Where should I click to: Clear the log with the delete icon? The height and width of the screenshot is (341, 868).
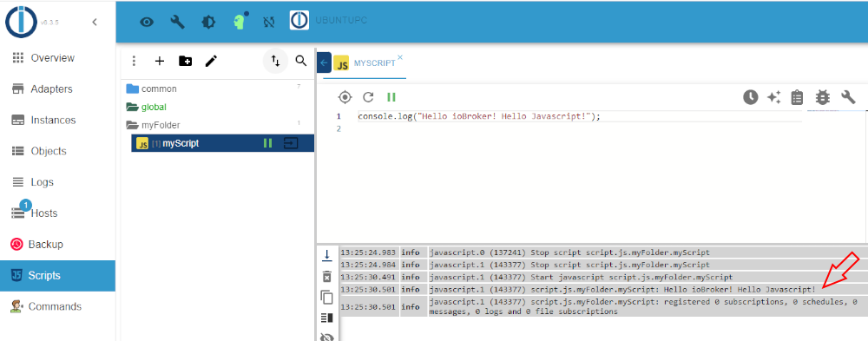coord(326,276)
